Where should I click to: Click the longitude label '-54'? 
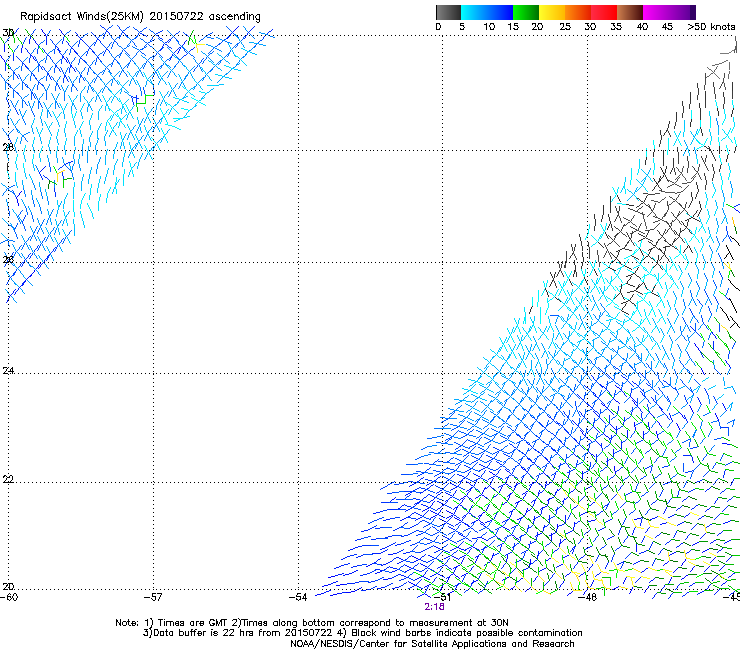298,597
